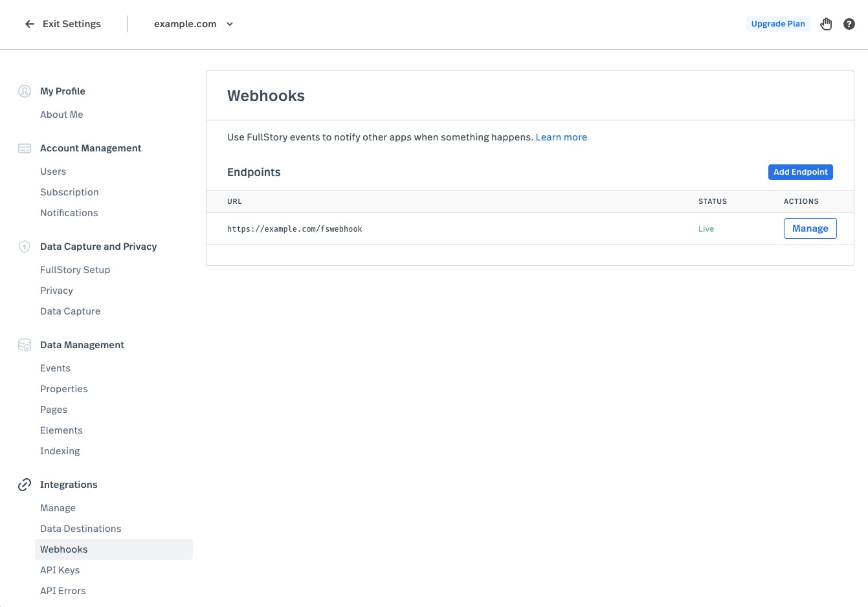Go to Subscription settings
The image size is (868, 607).
[69, 192]
